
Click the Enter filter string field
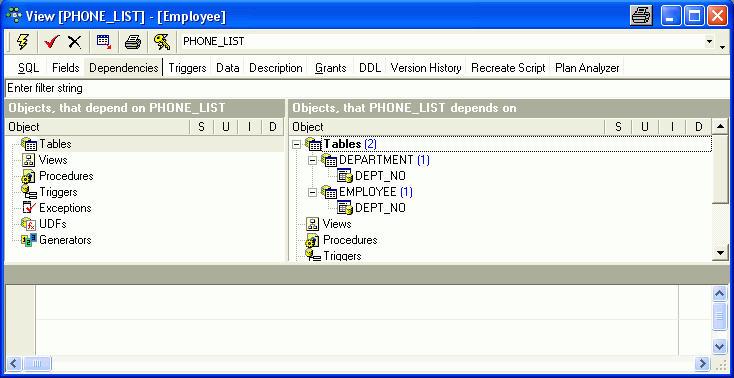tap(367, 88)
